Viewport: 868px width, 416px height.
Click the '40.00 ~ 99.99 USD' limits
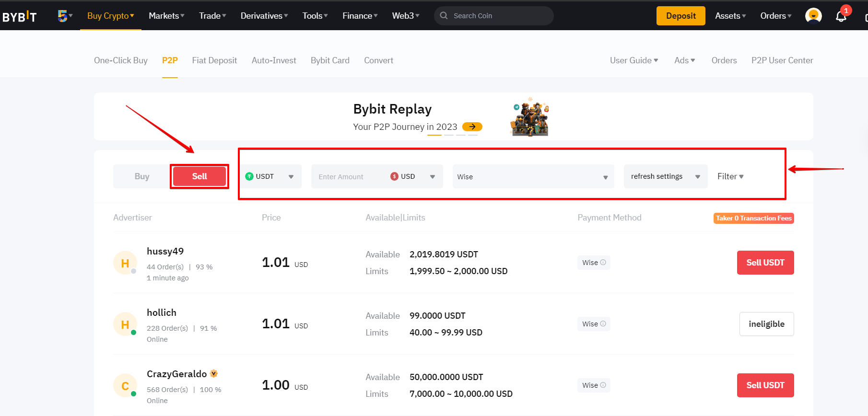click(x=446, y=333)
